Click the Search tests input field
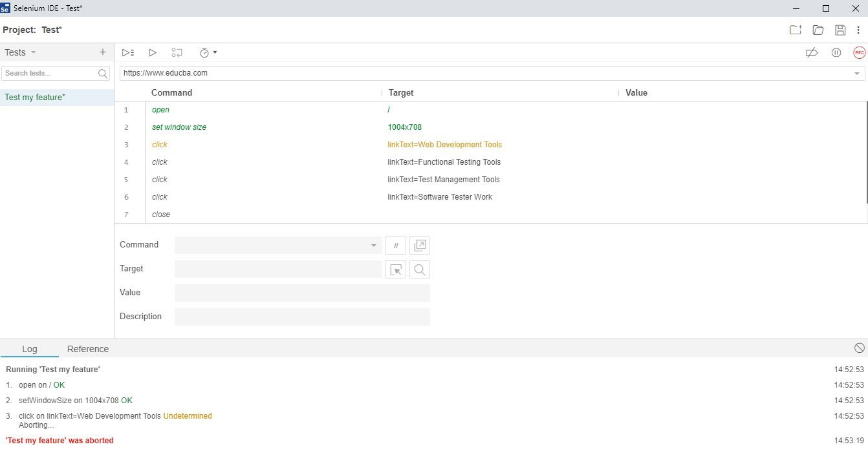Image resolution: width=868 pixels, height=451 pixels. pyautogui.click(x=49, y=74)
